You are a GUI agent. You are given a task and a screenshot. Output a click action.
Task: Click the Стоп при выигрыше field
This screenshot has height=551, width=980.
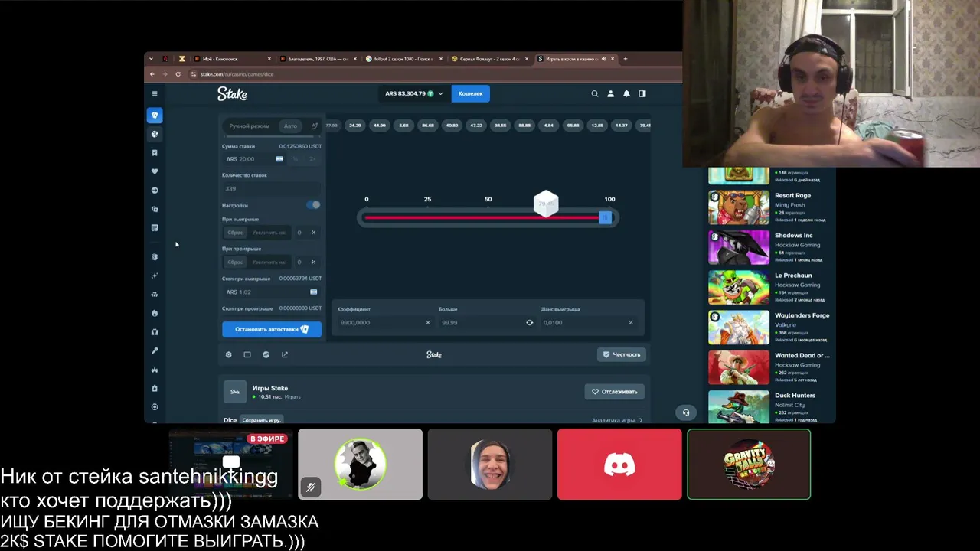pyautogui.click(x=272, y=292)
